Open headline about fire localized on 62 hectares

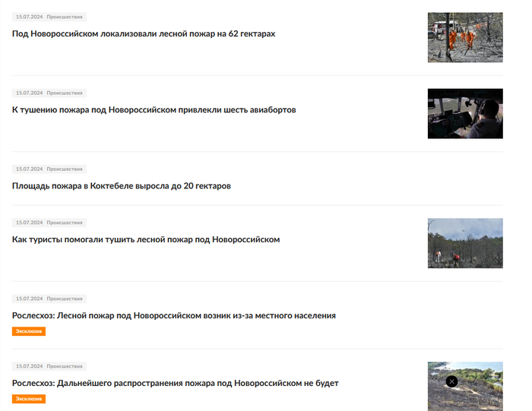(x=144, y=34)
